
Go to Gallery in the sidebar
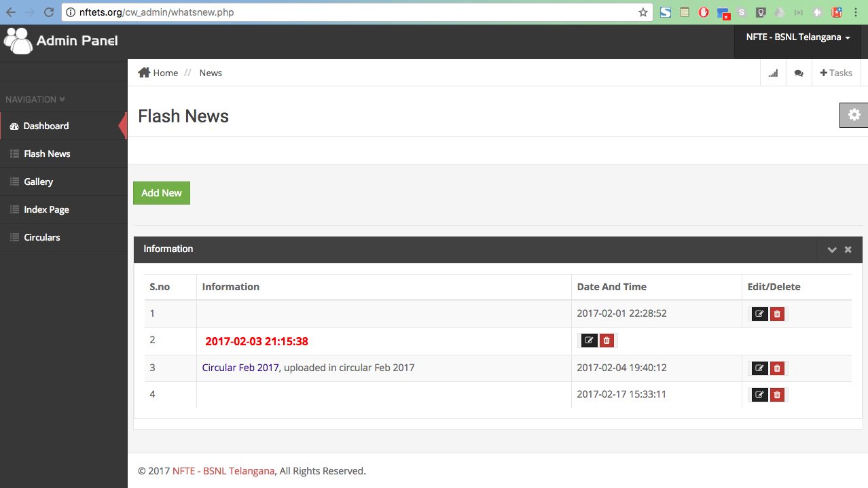pyautogui.click(x=38, y=182)
